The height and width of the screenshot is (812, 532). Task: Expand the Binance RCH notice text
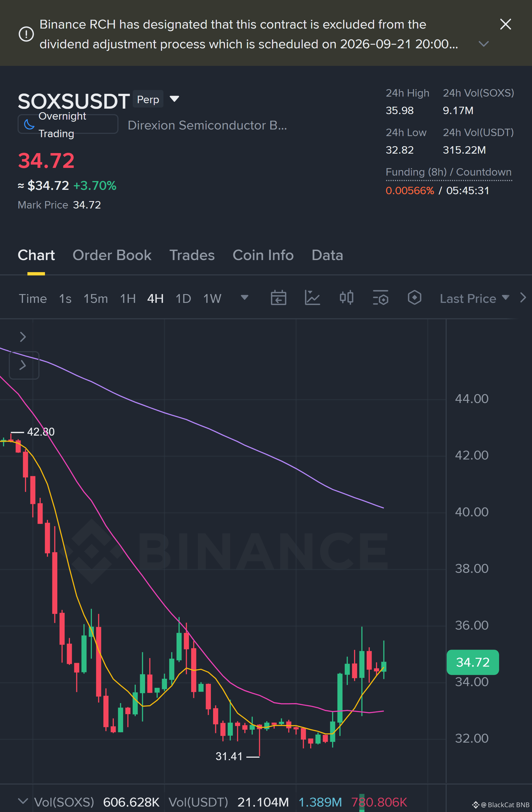point(483,44)
